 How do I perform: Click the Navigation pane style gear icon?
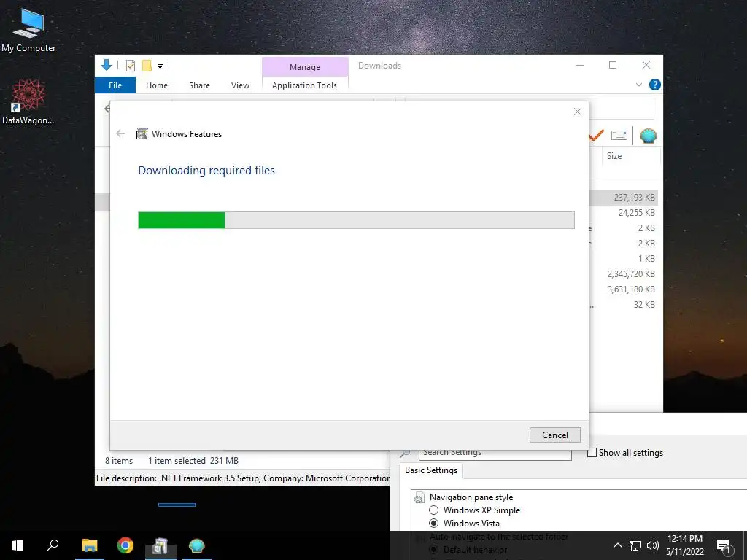[x=419, y=498]
